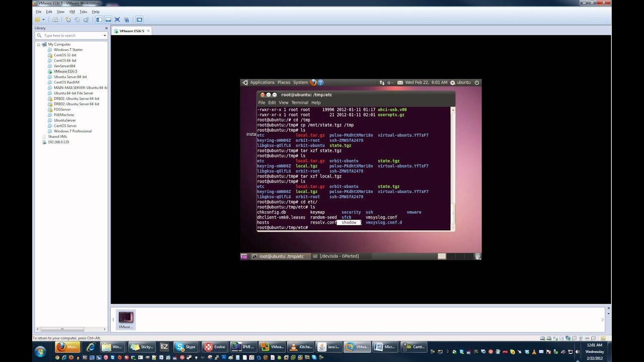Open the VMware File menu
This screenshot has width=644, height=362.
(x=39, y=12)
